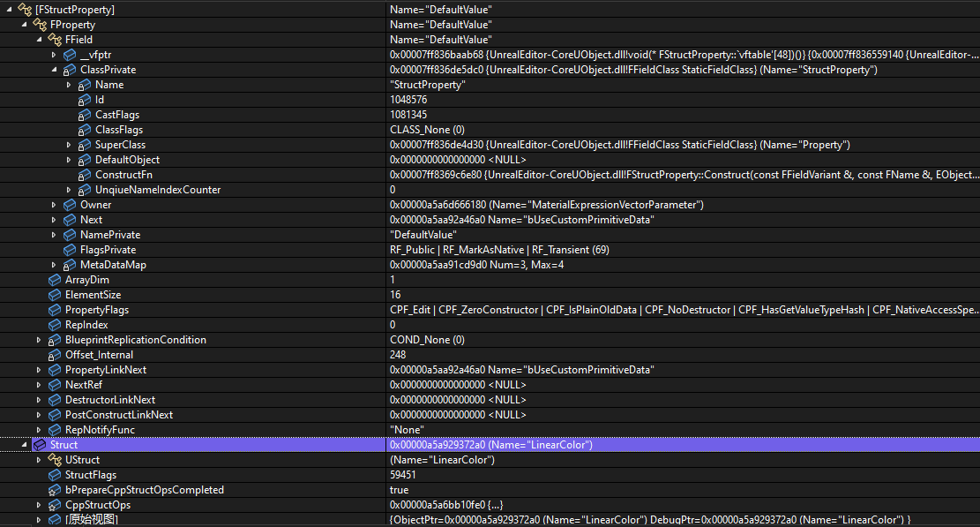Image resolution: width=980 pixels, height=527 pixels.
Task: Click the field icon beside ElementSize
Action: [x=55, y=295]
